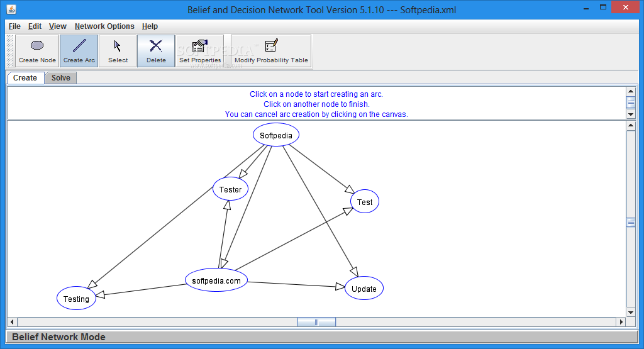Switch to the Create tab

[x=25, y=77]
